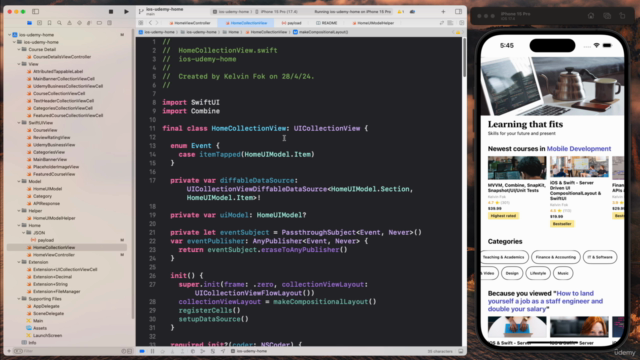The width and height of the screenshot is (640, 360).
Task: Click the ios-udemy-home scheme selector
Action: point(231,12)
